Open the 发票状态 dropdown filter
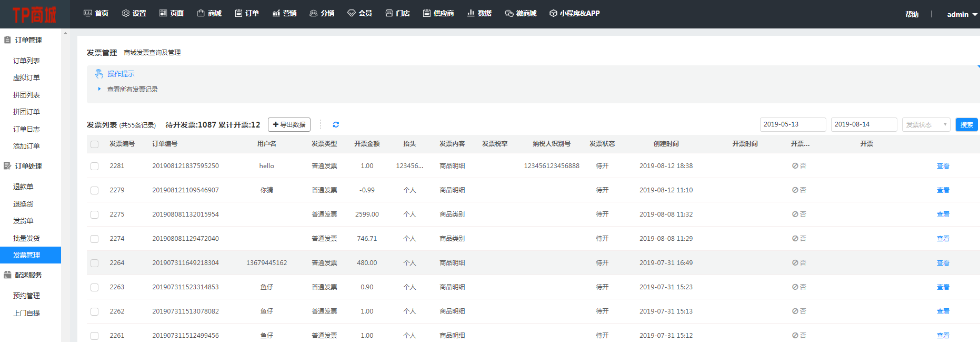Image resolution: width=980 pixels, height=342 pixels. click(x=926, y=125)
